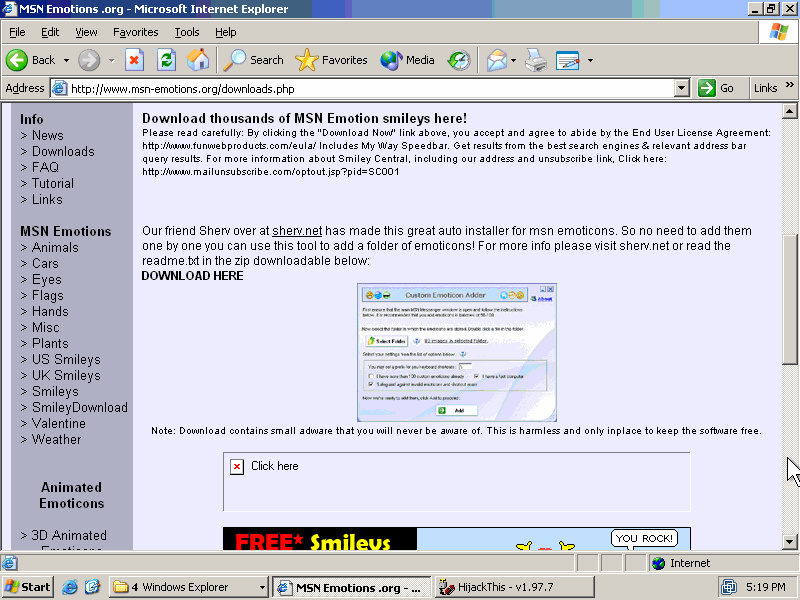Click the broken image placeholder icon
800x600 pixels.
tap(237, 467)
